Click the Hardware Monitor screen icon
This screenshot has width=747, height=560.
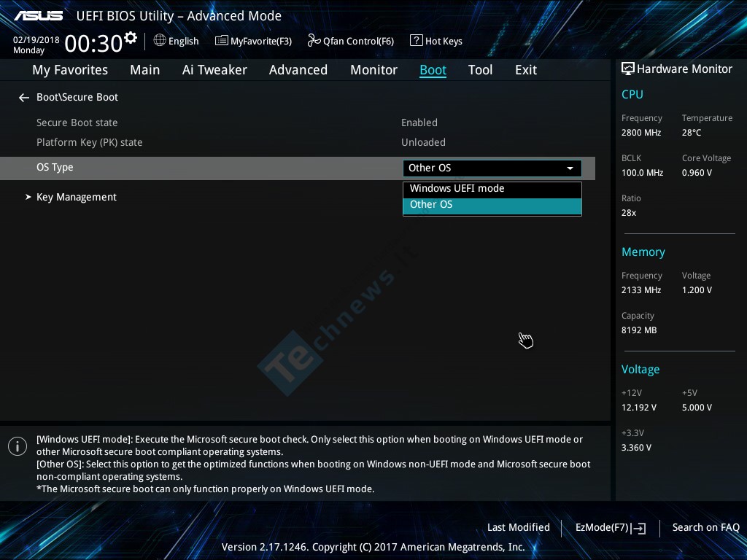pyautogui.click(x=628, y=69)
